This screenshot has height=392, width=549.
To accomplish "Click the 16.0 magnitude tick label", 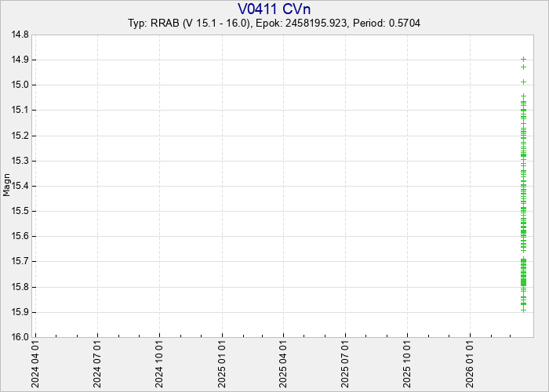I will pyautogui.click(x=20, y=337).
